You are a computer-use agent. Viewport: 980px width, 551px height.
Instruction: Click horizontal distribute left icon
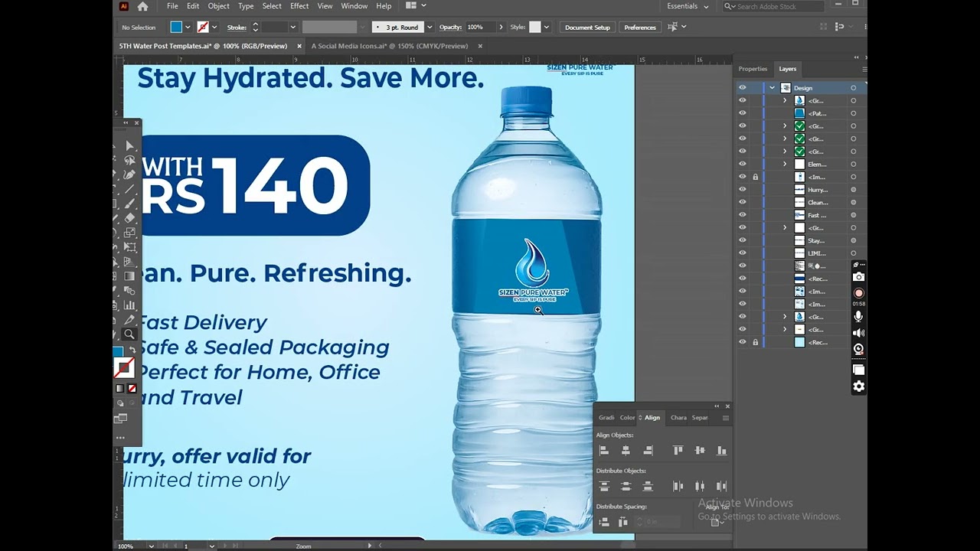click(x=678, y=486)
